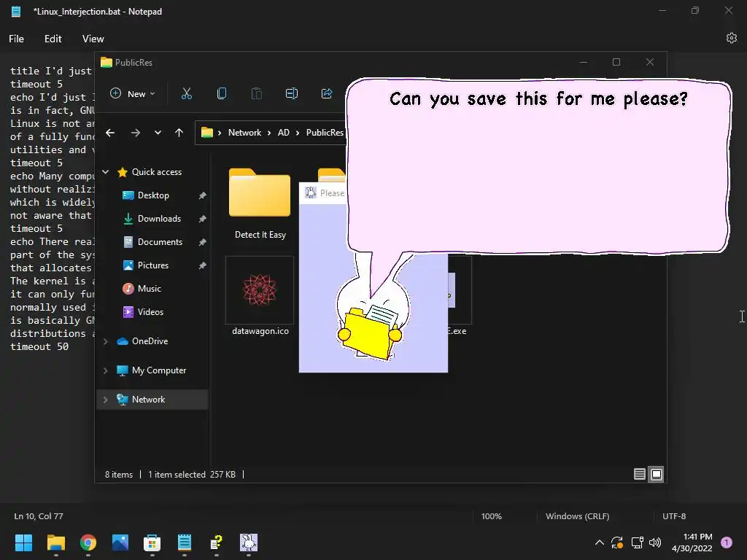Unpin Desktop using its pin icon

[x=203, y=195]
